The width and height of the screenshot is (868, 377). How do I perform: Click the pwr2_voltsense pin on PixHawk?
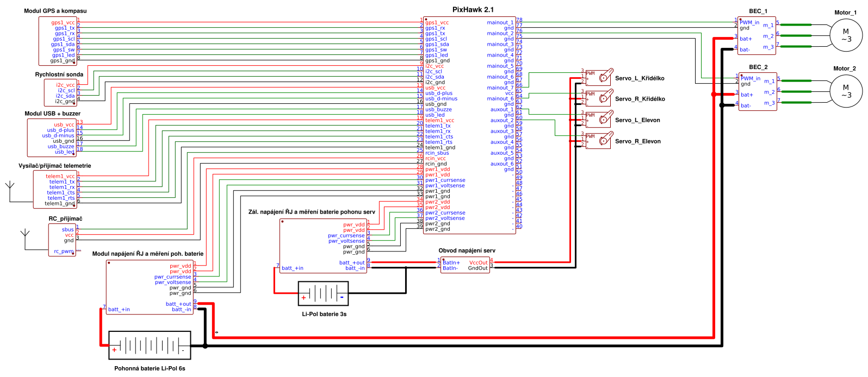click(x=445, y=218)
